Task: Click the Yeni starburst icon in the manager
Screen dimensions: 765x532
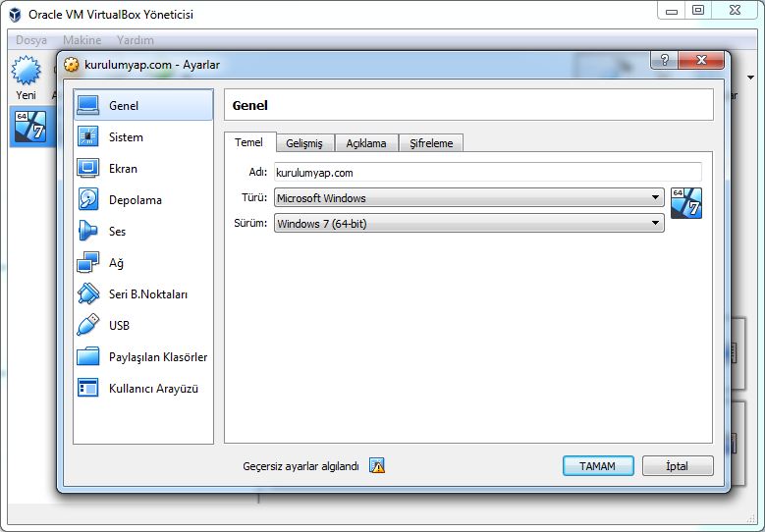Action: (x=27, y=71)
